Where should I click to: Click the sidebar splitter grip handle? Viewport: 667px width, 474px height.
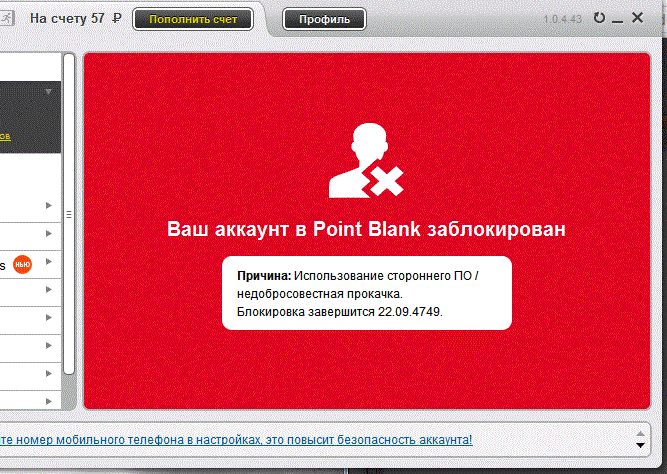[69, 215]
